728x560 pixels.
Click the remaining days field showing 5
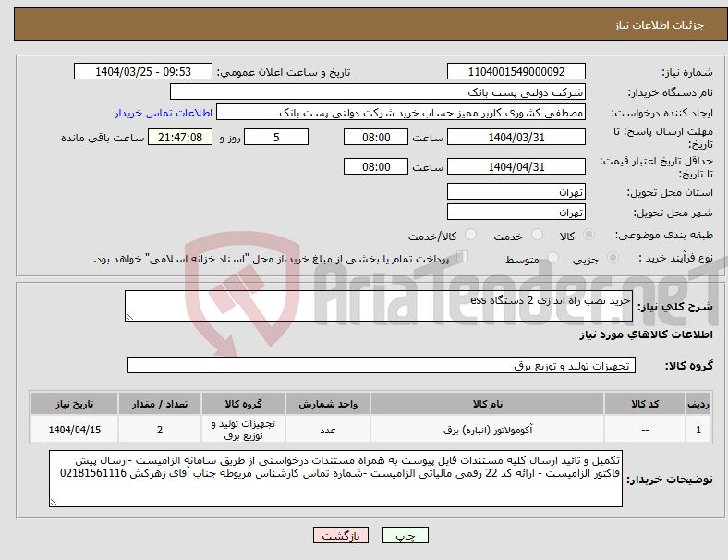tap(276, 138)
